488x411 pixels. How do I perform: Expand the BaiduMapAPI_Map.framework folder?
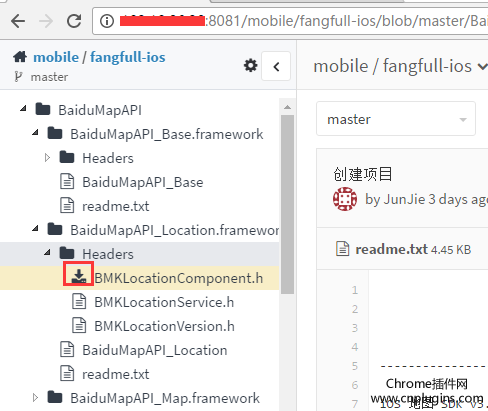pyautogui.click(x=35, y=397)
